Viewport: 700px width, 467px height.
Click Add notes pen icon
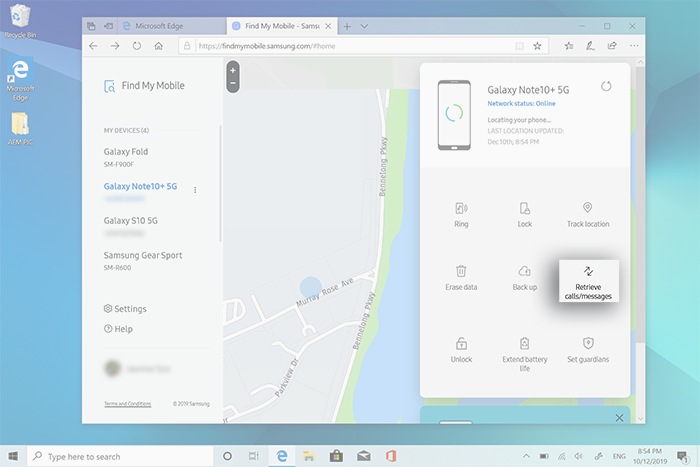[590, 46]
